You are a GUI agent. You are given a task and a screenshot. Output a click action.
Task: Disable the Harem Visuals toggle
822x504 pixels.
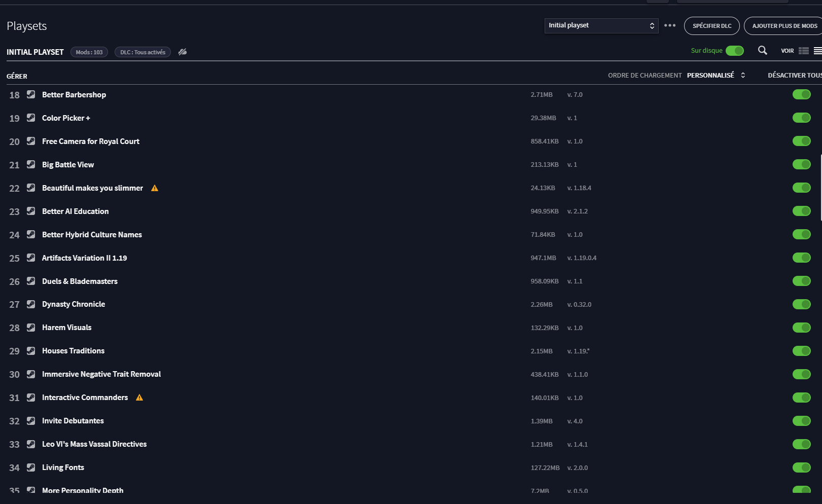[x=802, y=328]
